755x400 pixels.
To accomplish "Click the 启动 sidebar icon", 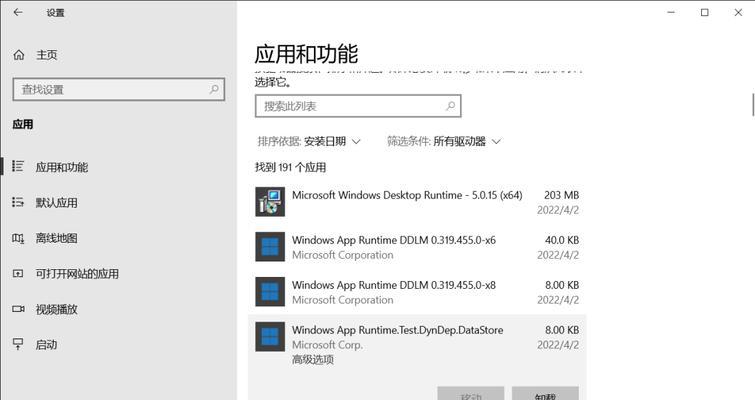I will [18, 344].
